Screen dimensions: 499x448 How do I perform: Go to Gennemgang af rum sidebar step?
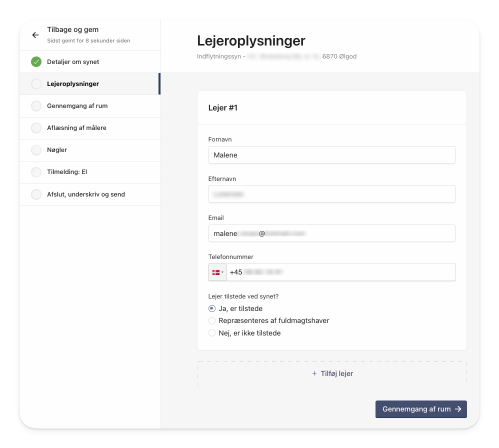(90, 106)
